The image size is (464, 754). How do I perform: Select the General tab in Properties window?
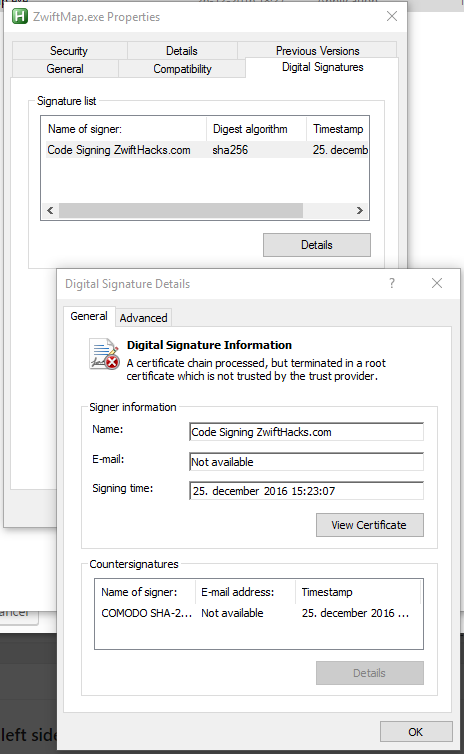pos(65,69)
